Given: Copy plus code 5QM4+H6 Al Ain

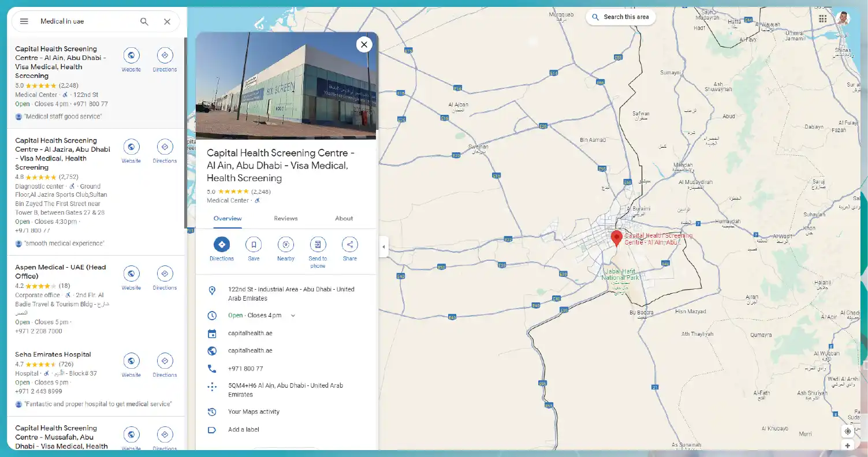Looking at the screenshot, I should pos(286,390).
